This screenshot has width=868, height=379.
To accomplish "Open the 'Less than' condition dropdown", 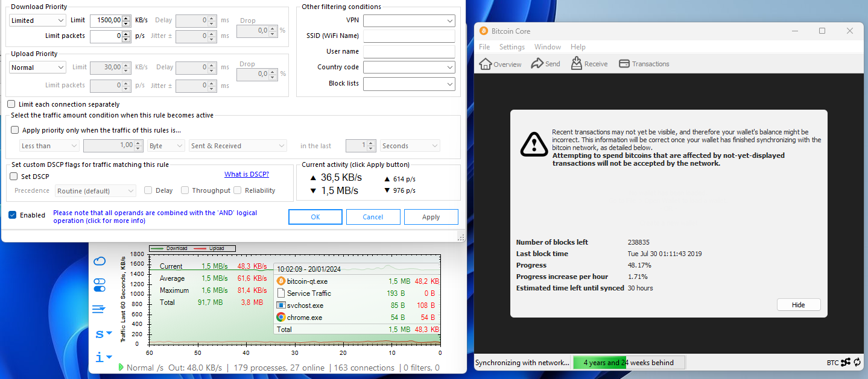I will click(x=49, y=146).
